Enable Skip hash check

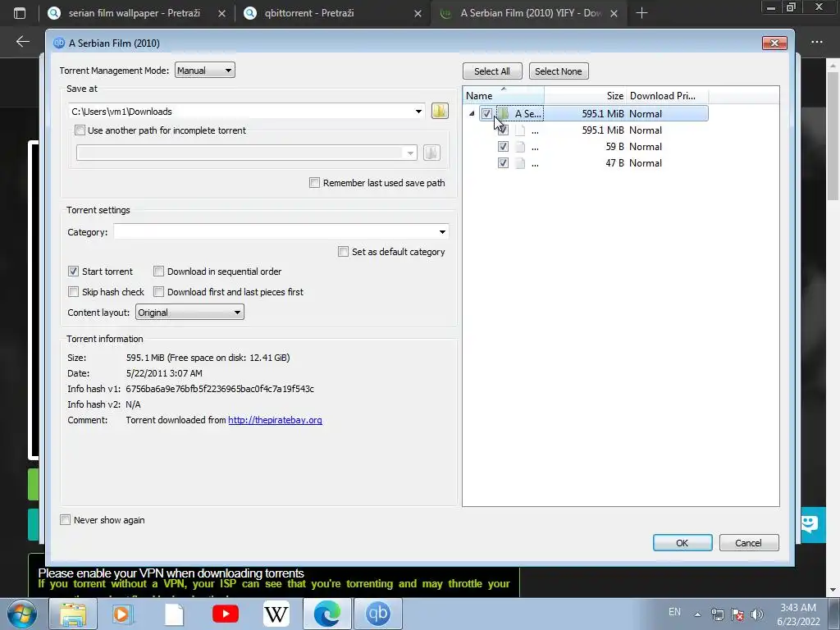click(73, 292)
